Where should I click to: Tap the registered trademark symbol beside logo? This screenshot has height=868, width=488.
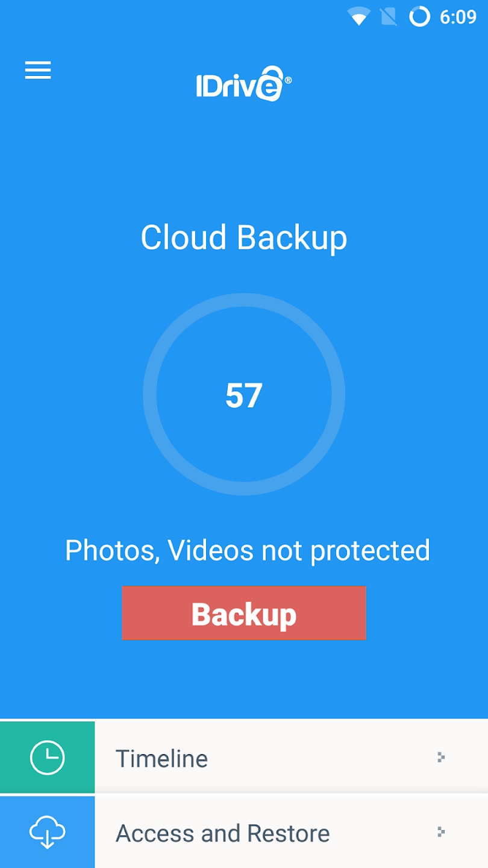click(288, 80)
